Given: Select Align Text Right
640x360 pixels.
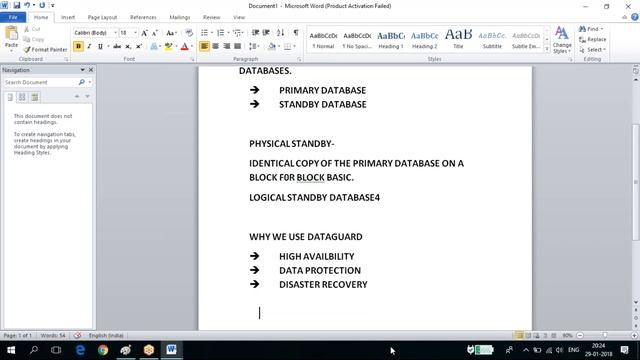Looking at the screenshot, I should tap(227, 46).
